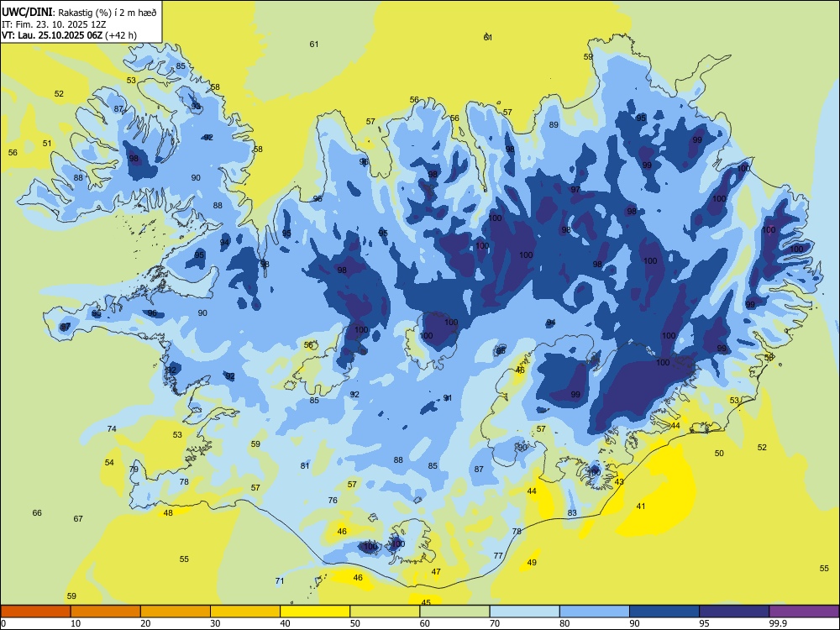Viewport: 840px width, 630px height.
Task: Click the legend scale label '10'
Action: click(x=76, y=623)
